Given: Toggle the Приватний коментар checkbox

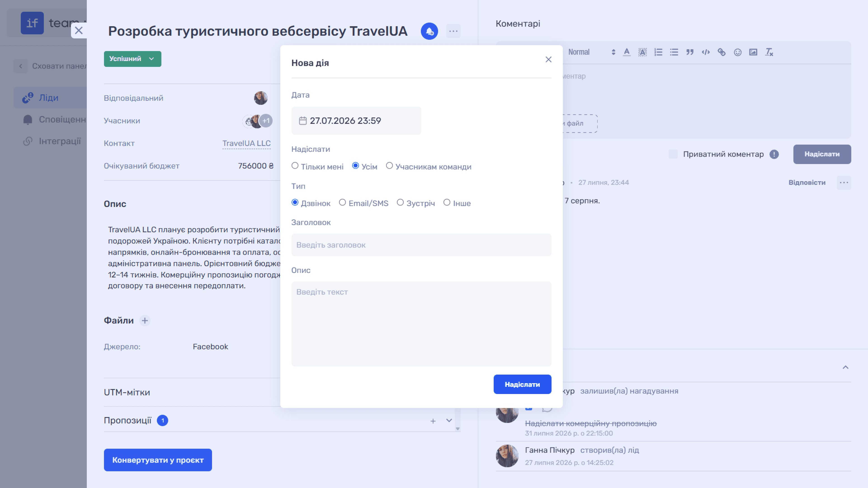Looking at the screenshot, I should (x=673, y=154).
